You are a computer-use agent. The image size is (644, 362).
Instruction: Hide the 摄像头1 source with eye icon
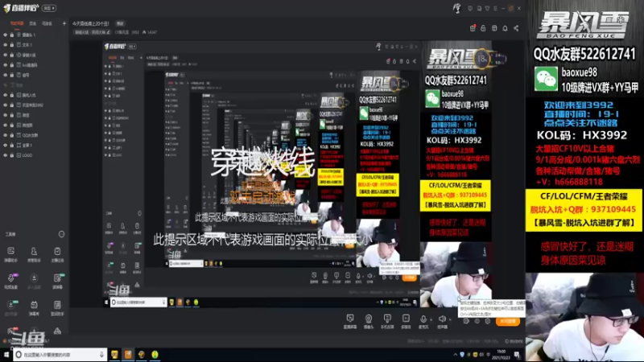click(x=6, y=35)
